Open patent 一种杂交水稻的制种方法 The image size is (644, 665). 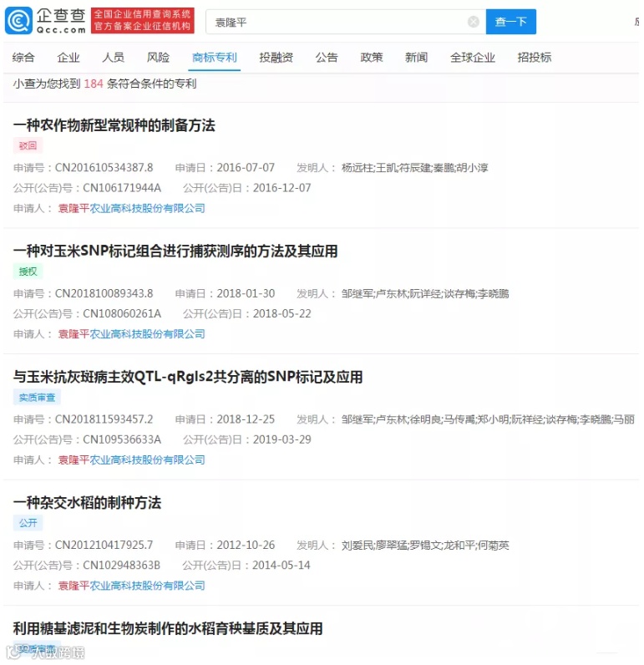87,503
